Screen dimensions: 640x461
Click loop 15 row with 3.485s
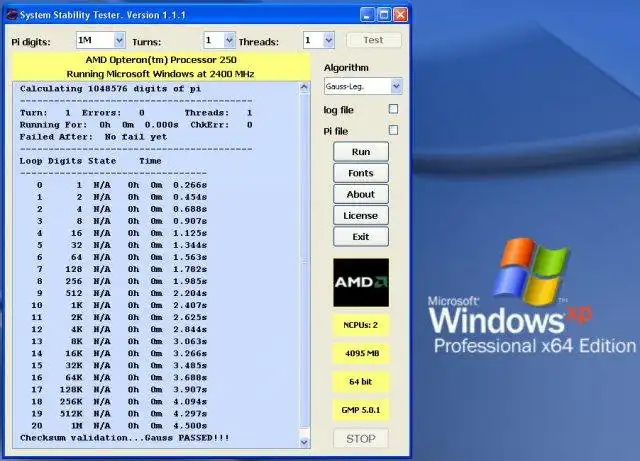pos(119,365)
